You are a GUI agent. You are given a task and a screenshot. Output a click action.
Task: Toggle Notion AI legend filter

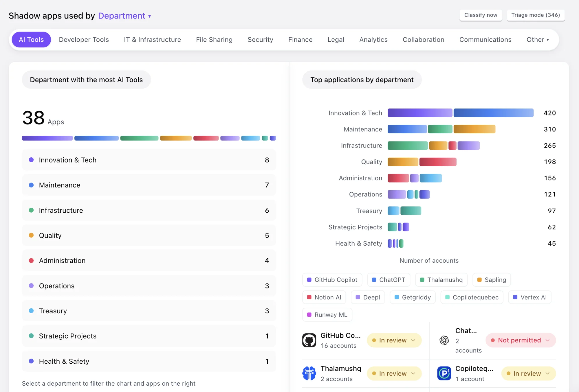pos(324,297)
